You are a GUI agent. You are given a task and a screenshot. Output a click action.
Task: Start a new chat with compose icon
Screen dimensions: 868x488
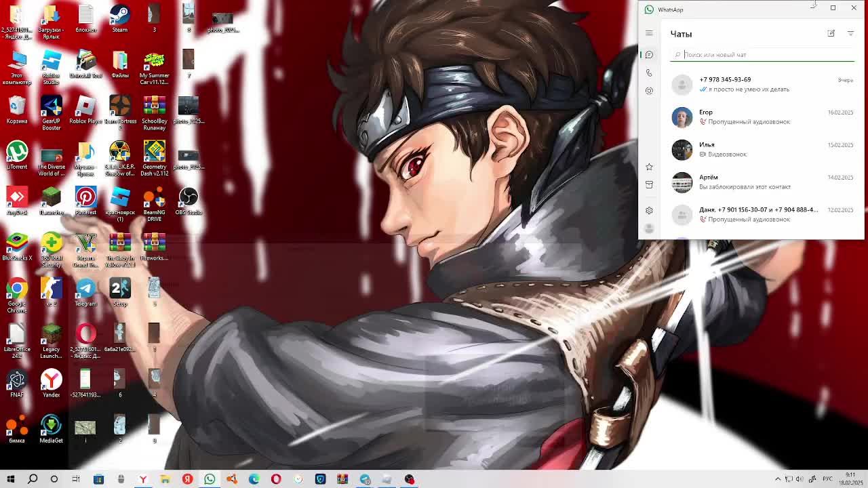831,33
